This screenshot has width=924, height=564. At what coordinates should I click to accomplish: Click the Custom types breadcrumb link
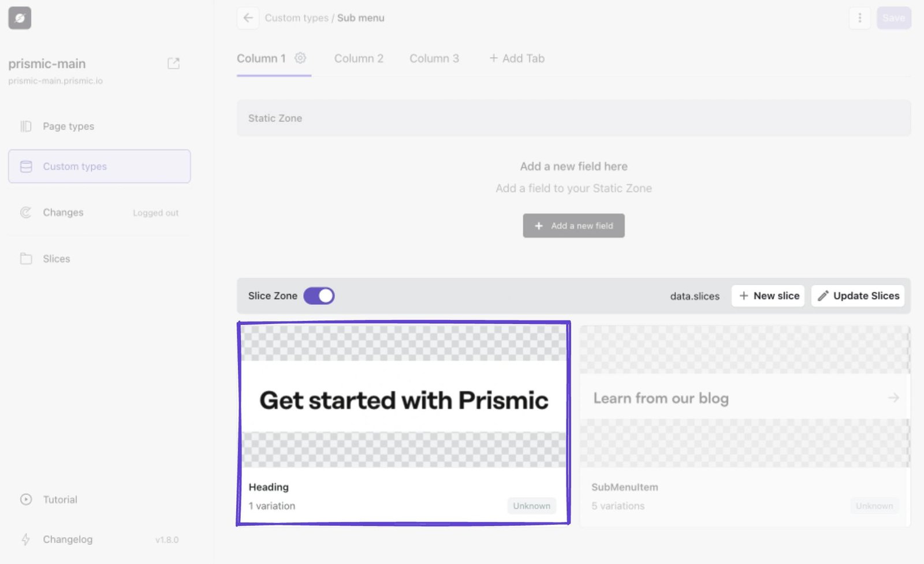click(x=296, y=18)
